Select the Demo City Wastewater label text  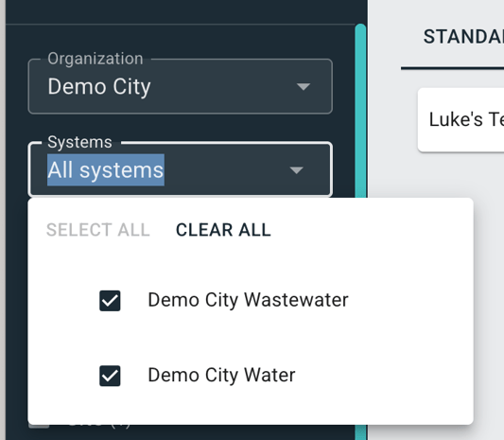click(x=248, y=300)
